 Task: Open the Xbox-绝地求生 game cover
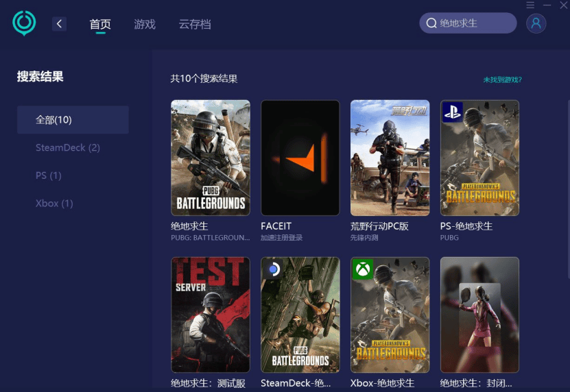point(390,315)
